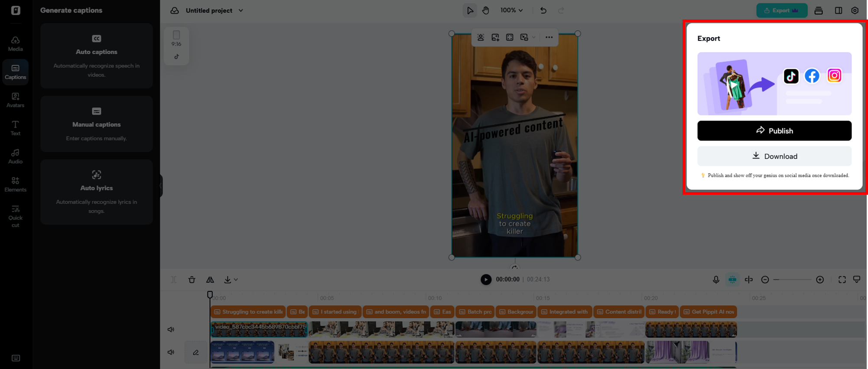Choose Manual captions option
This screenshot has height=369, width=868.
97,124
